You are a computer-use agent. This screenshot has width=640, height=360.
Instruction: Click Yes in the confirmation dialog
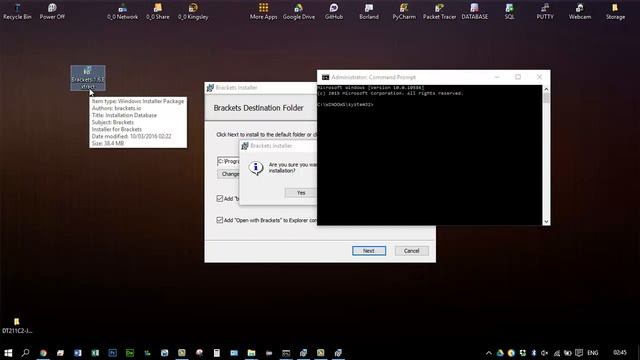[301, 193]
